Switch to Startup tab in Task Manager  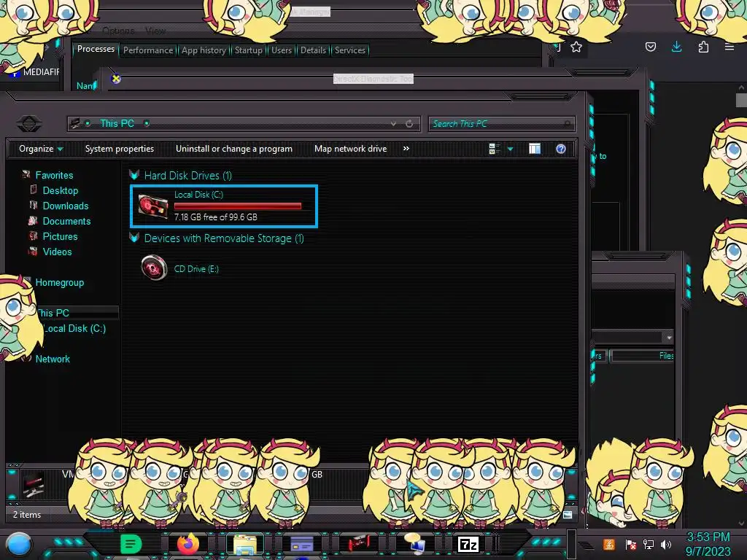tap(248, 50)
